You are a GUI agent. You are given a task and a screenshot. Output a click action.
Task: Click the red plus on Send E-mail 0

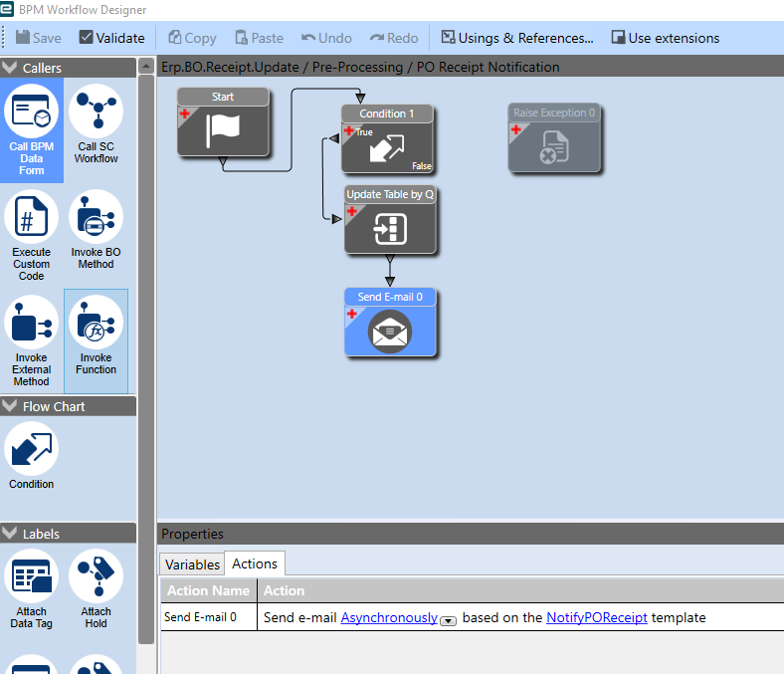(x=352, y=314)
